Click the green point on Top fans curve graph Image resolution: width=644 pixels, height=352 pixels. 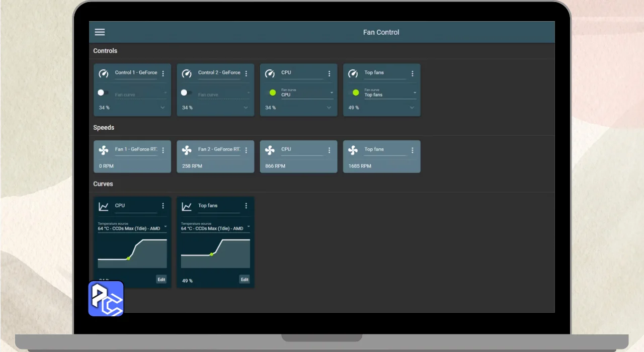pyautogui.click(x=211, y=254)
